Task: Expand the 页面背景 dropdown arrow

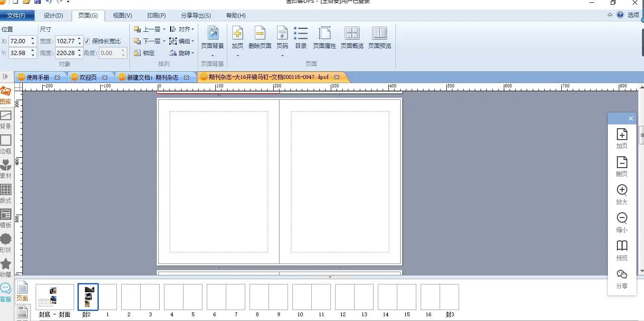Action: pos(212,55)
